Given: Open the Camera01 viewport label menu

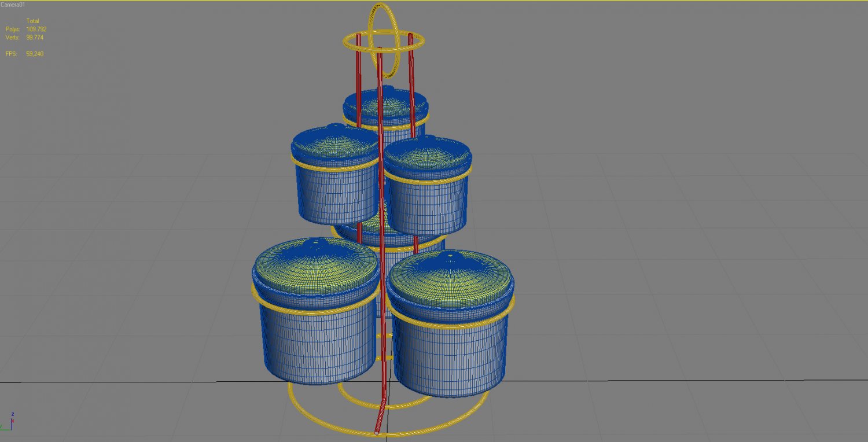Looking at the screenshot, I should pyautogui.click(x=13, y=5).
